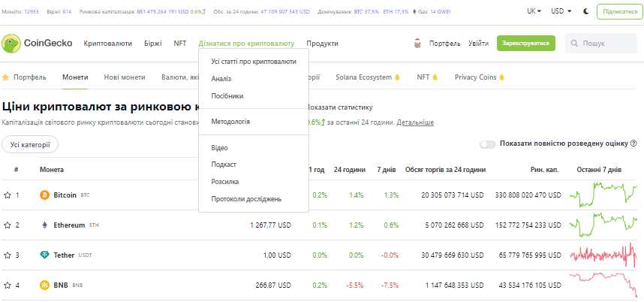Click the Підписатися button
This screenshot has height=302, width=644.
click(620, 11)
